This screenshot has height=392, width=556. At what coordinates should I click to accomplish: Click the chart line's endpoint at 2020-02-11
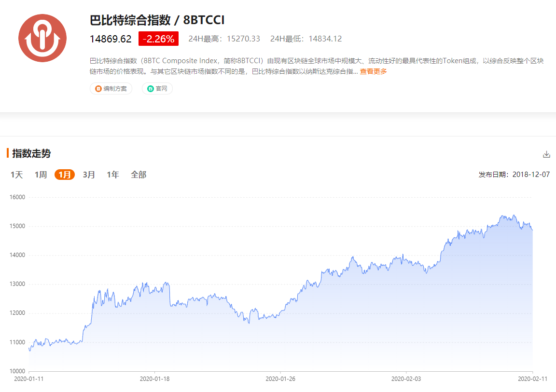[x=533, y=230]
